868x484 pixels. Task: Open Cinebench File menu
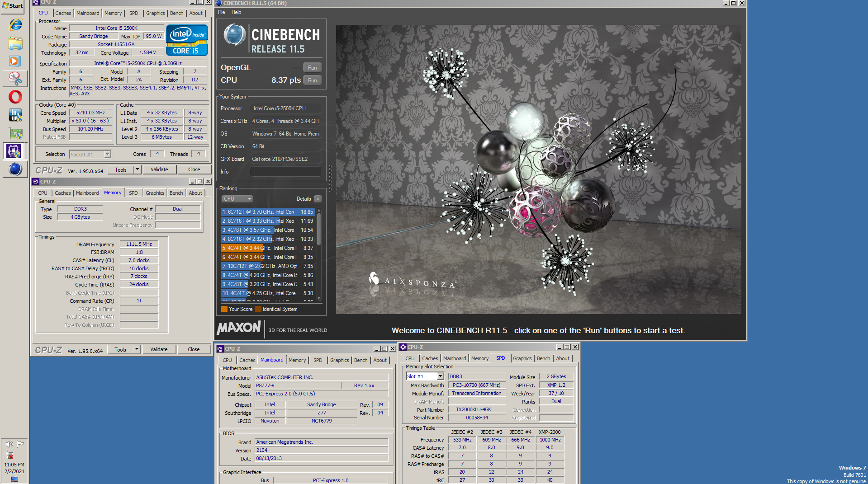coord(222,12)
